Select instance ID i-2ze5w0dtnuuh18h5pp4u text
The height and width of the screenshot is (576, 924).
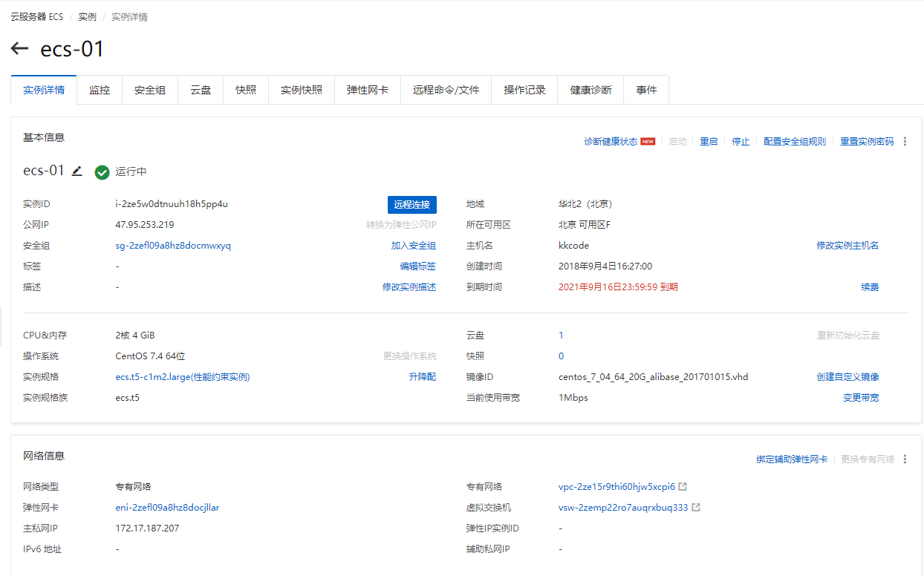172,204
